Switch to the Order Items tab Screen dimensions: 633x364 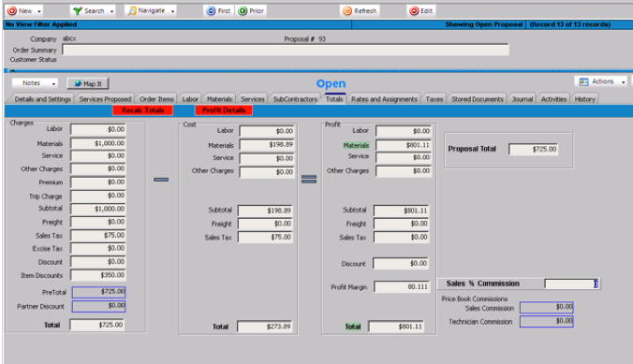point(156,99)
